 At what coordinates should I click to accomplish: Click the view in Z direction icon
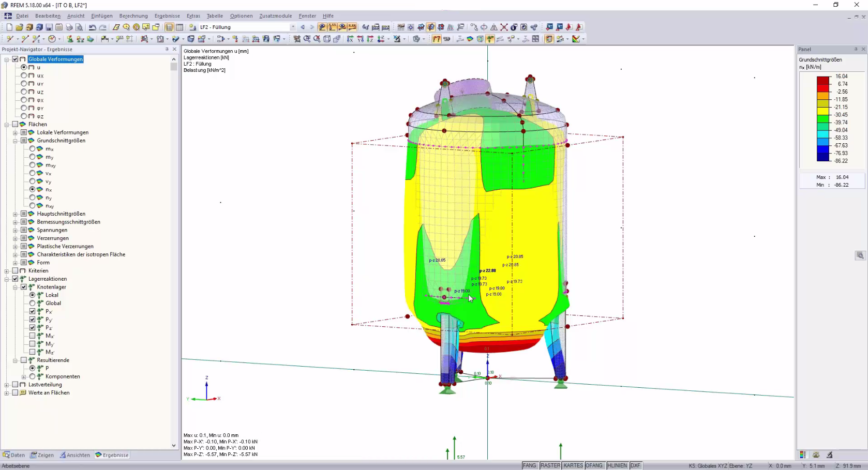pos(370,39)
